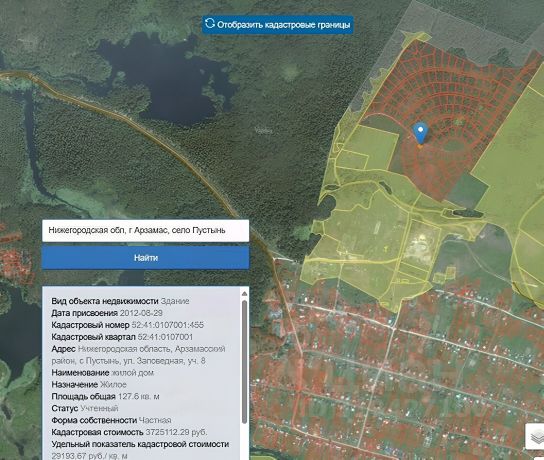Click the cadastral quarter value 52:41:0107001
544x460 pixels.
pyautogui.click(x=165, y=337)
